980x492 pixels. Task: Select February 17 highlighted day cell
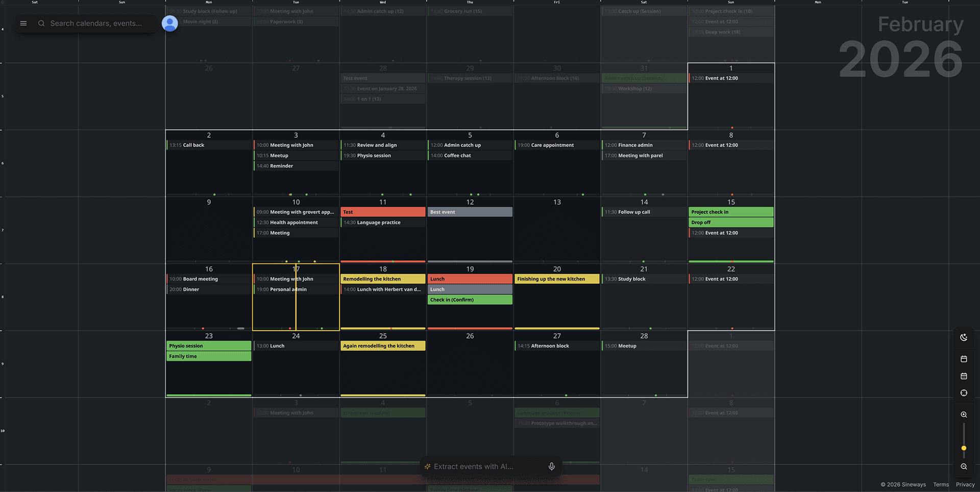[x=296, y=311]
